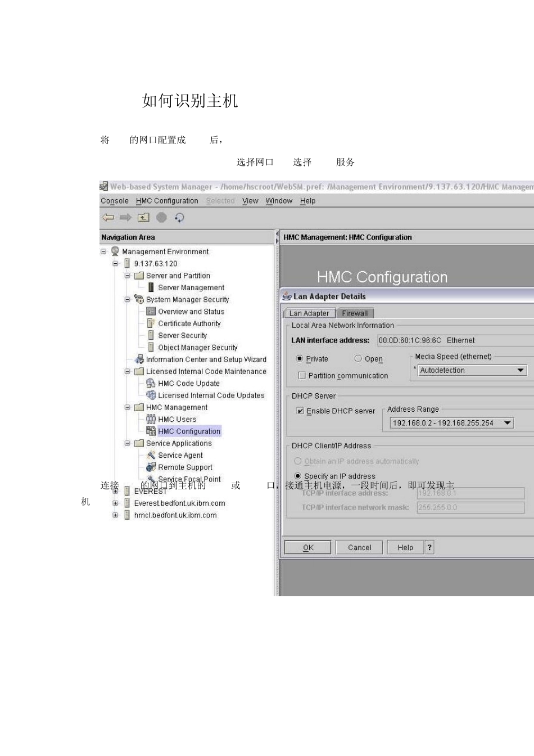This screenshot has width=534, height=756.
Task: Click the Certificate Authority icon
Action: (x=151, y=323)
